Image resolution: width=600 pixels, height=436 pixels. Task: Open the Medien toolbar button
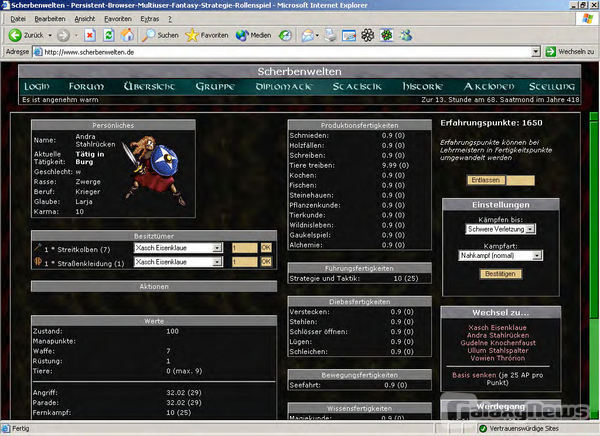point(240,34)
